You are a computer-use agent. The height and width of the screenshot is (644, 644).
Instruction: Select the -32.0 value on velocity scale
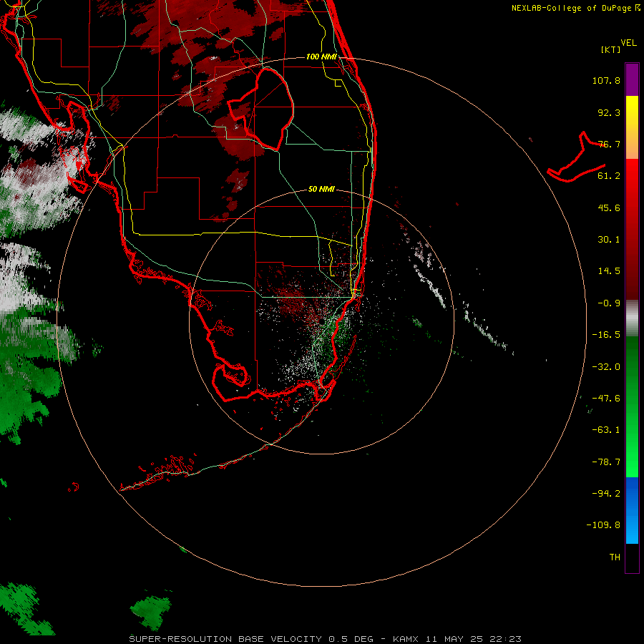coord(606,367)
